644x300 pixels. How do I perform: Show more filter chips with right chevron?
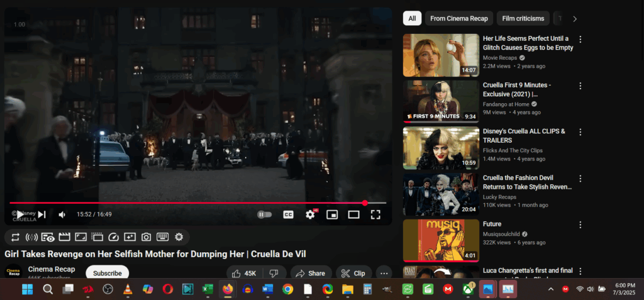coord(575,19)
